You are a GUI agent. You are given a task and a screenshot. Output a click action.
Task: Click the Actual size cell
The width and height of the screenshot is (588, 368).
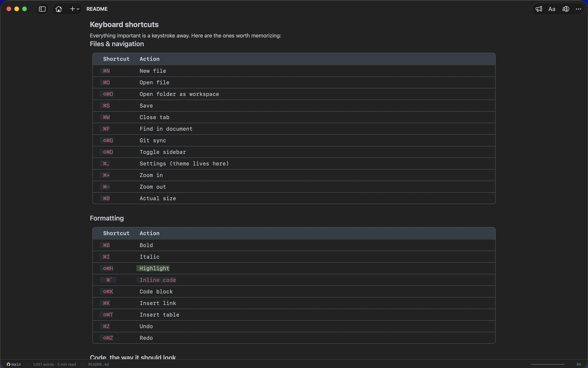(158, 198)
